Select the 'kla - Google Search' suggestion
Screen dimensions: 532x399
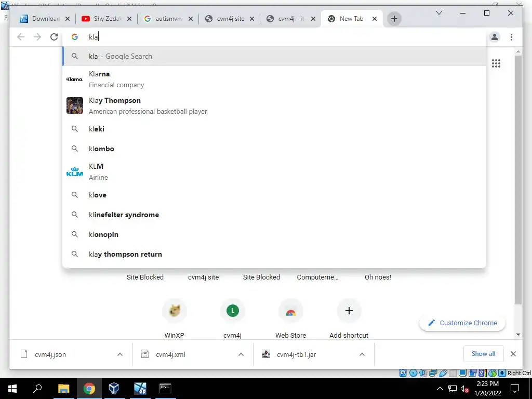274,56
